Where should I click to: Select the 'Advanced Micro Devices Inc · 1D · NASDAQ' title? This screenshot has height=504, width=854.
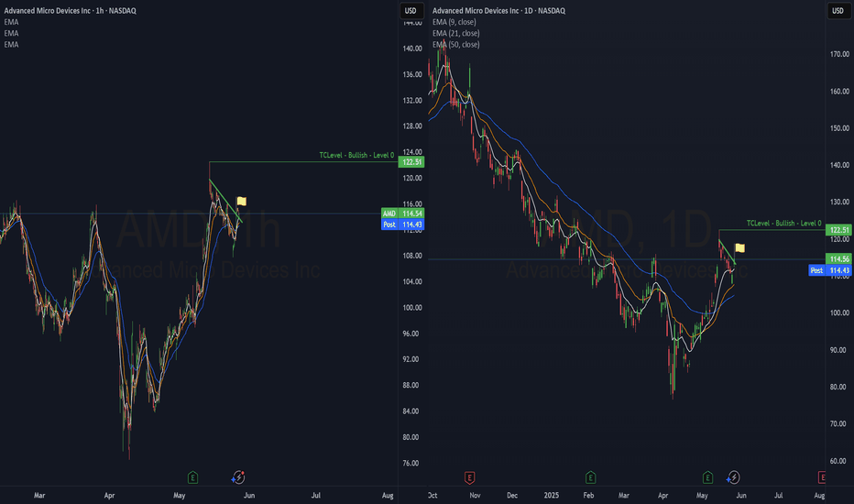coord(498,10)
